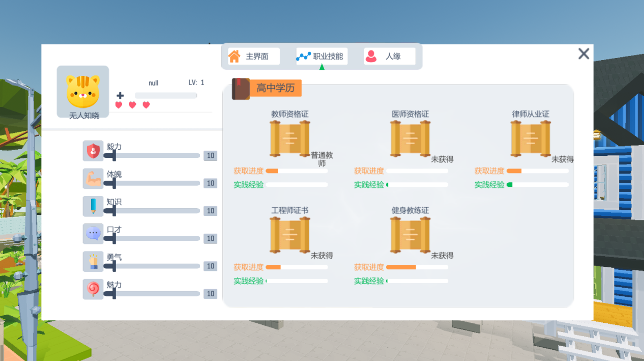Screen dimensions: 644x361
Task: Open the 工程师证书 scroll certificate
Action: click(x=290, y=235)
